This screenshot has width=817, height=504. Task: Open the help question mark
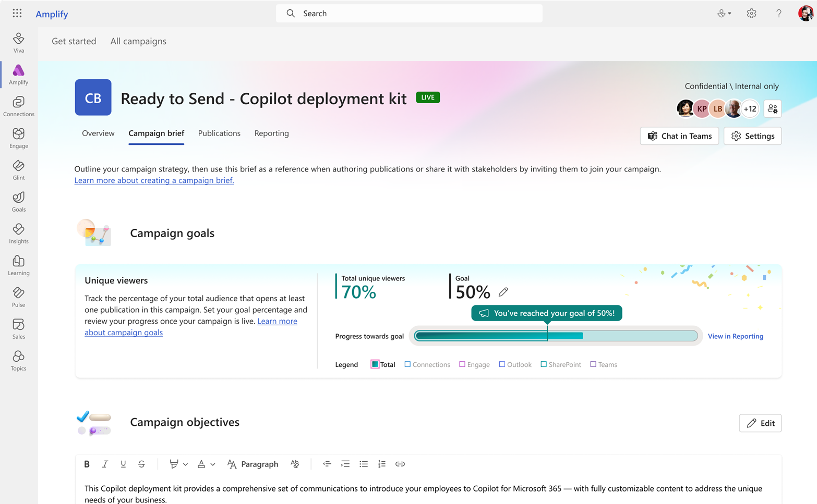(x=779, y=14)
